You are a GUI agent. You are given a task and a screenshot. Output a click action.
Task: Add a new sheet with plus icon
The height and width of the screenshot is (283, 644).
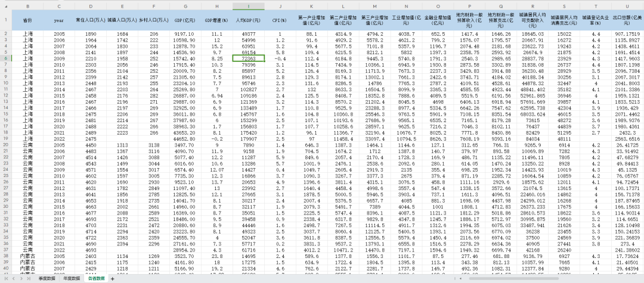[113, 279]
